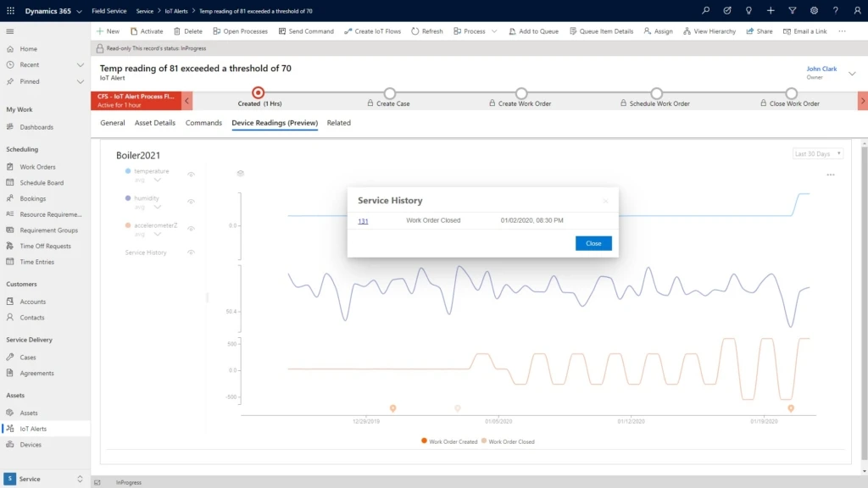868x488 pixels.
Task: Switch to the Asset Details tab
Action: click(157, 123)
